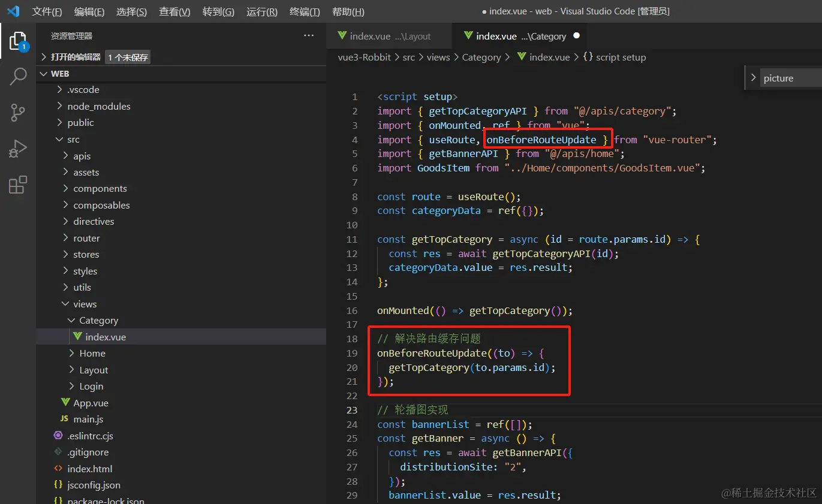Viewport: 822px width, 504px height.
Task: Open 查看(V) menu
Action: pos(174,12)
